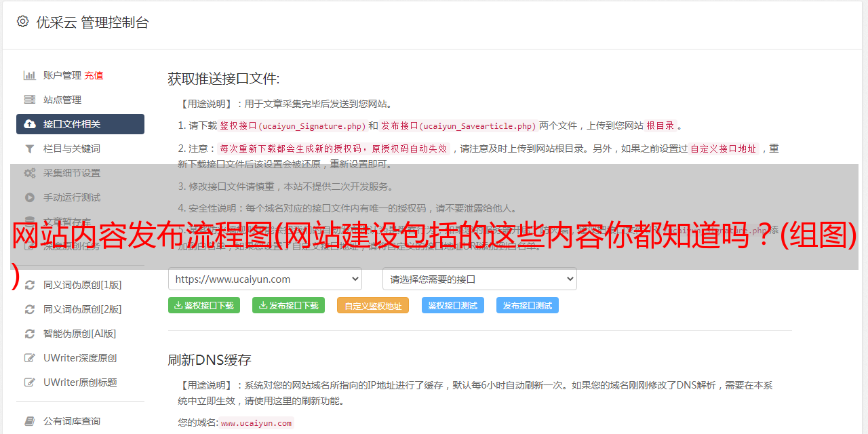The image size is (868, 434).
Task: Open 栏目与关键词 via its filter icon
Action: click(x=30, y=149)
